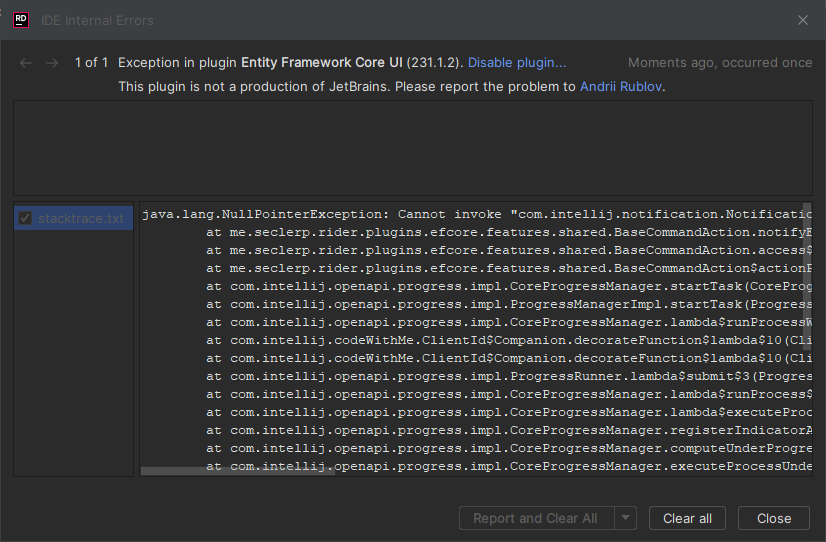The image size is (826, 542).
Task: Click the stack trace vertical scrollbar
Action: point(807,277)
